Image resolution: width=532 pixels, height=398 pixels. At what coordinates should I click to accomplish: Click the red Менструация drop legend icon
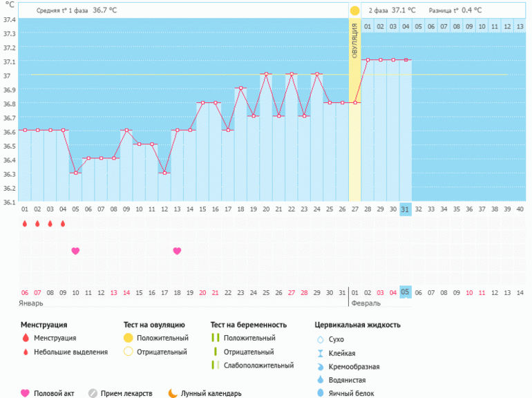tap(26, 339)
